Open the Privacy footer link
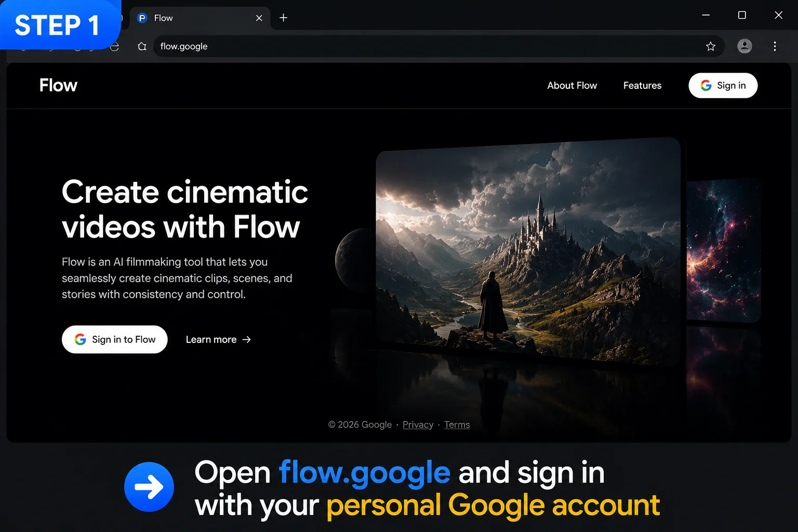 pyautogui.click(x=418, y=424)
